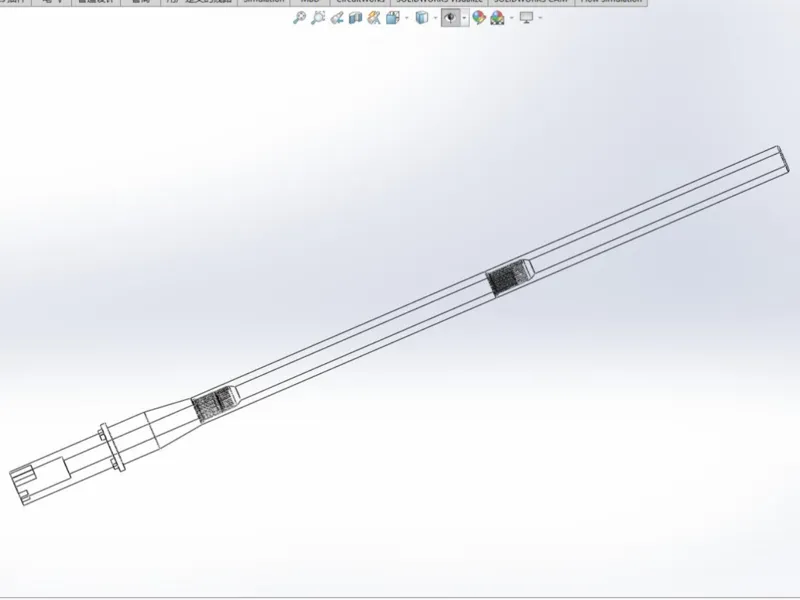The height and width of the screenshot is (600, 800).
Task: Click the Zoom to Fit icon
Action: click(299, 18)
